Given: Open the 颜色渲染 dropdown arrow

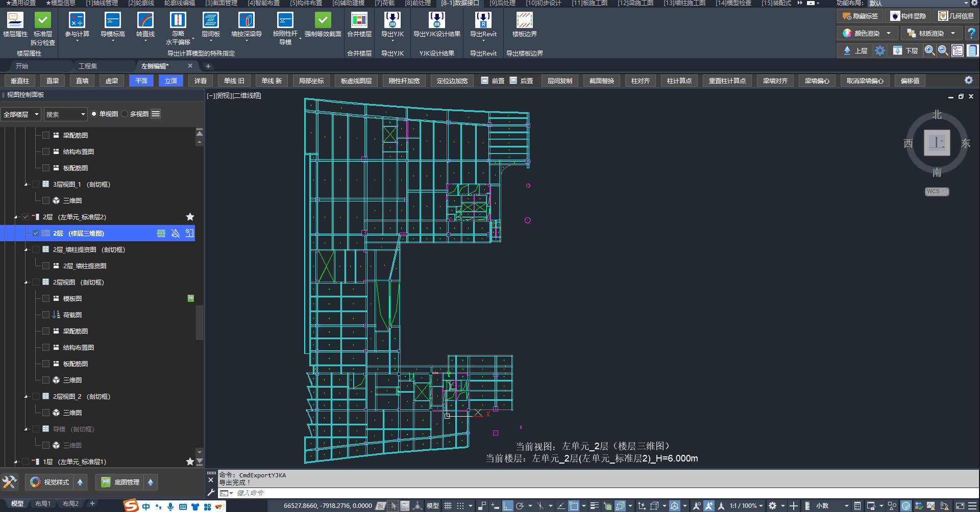Looking at the screenshot, I should coord(889,34).
